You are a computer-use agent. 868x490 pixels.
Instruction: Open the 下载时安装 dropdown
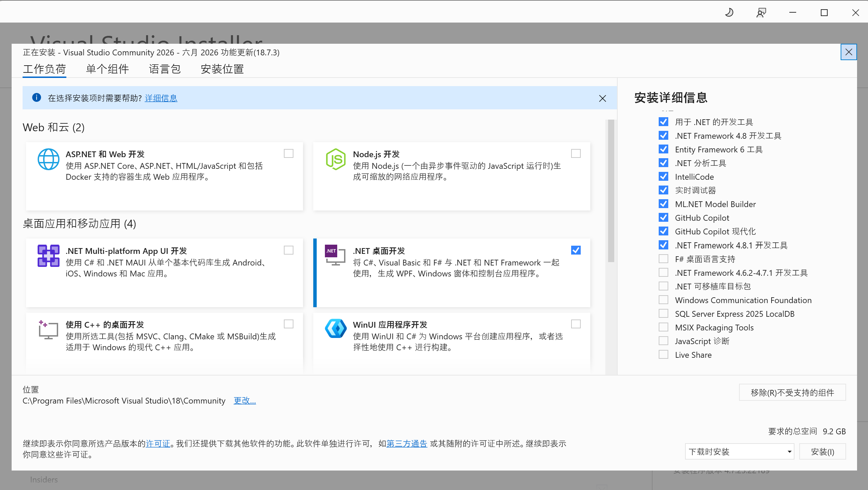coord(739,452)
